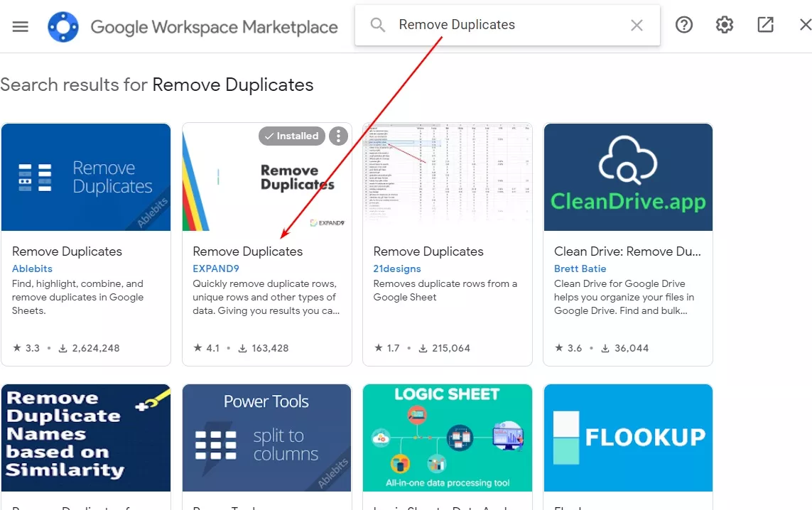Viewport: 812px width, 510px height.
Task: Open the settings gear icon
Action: [x=725, y=25]
